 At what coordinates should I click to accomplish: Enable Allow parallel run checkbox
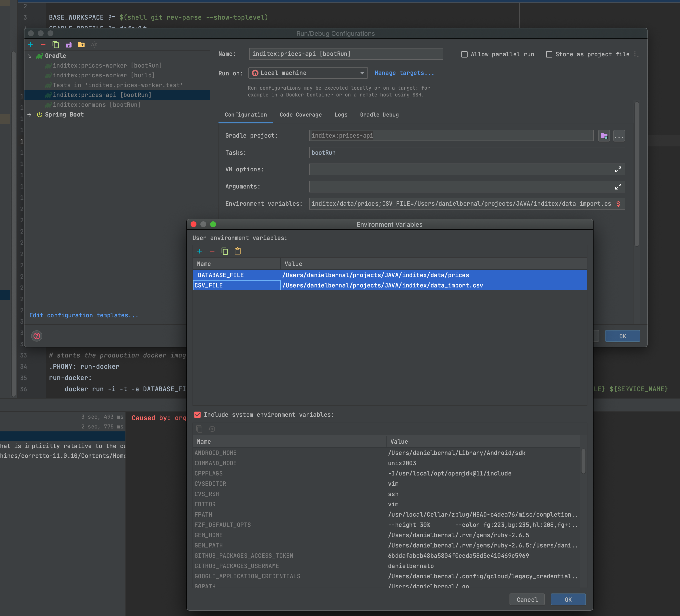(x=464, y=54)
